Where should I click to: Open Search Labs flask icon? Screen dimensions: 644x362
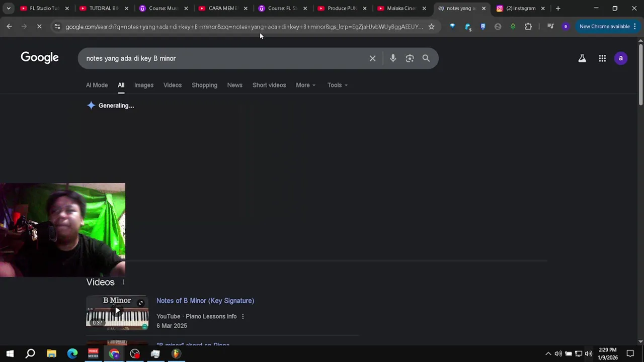pos(582,58)
